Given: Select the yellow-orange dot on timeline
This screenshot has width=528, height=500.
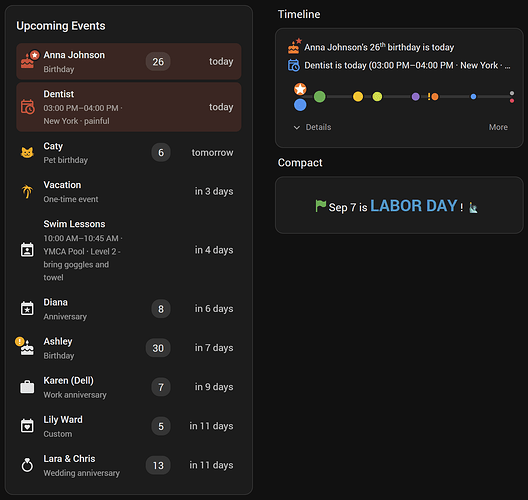Looking at the screenshot, I should [358, 97].
